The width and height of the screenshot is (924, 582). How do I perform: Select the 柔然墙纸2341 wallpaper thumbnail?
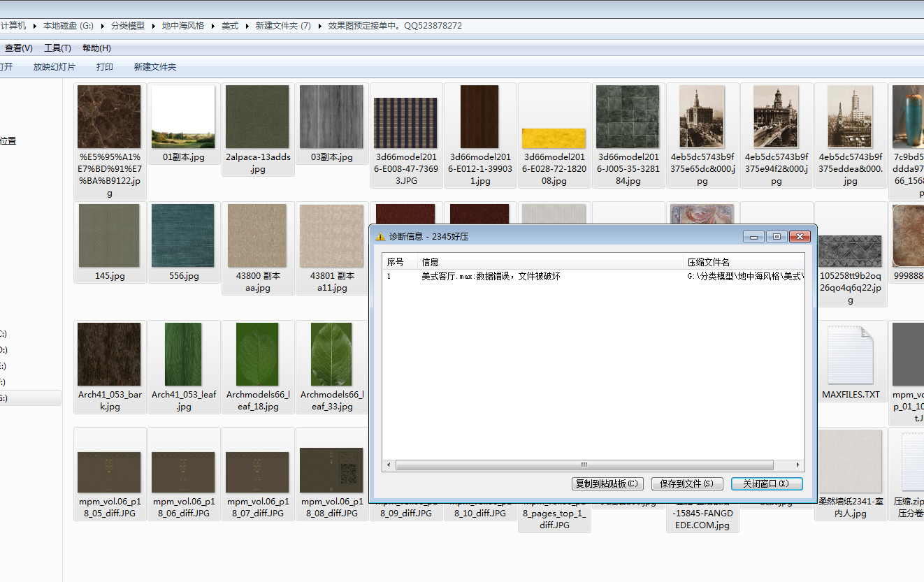[850, 461]
